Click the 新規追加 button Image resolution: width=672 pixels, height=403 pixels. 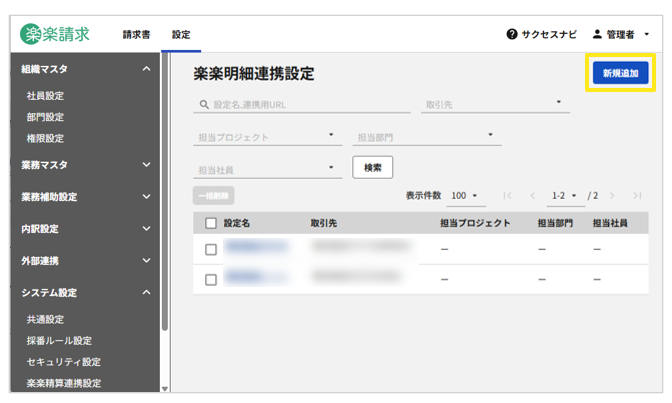[620, 73]
